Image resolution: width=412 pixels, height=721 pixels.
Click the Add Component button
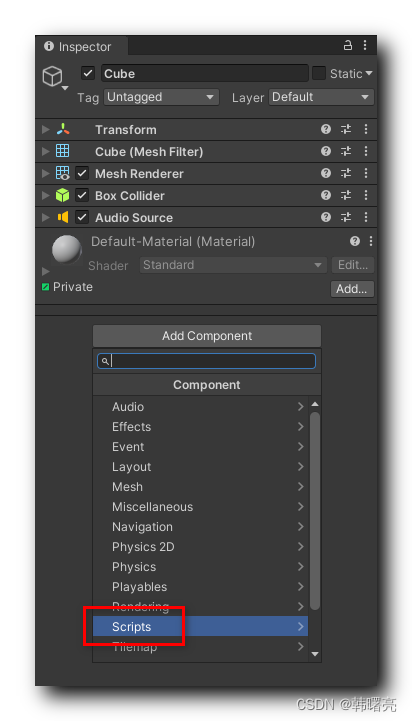click(x=207, y=336)
